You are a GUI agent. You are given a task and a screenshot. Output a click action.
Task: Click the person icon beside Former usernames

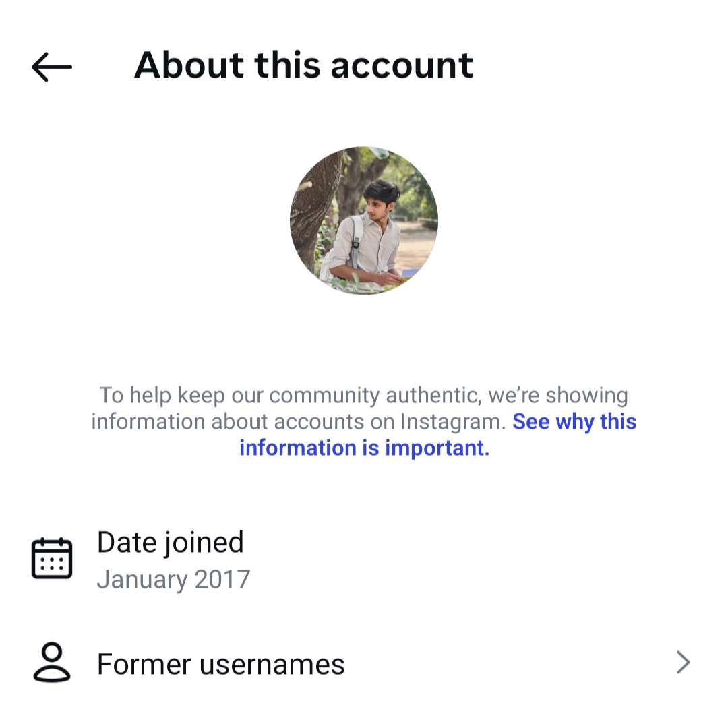52,663
